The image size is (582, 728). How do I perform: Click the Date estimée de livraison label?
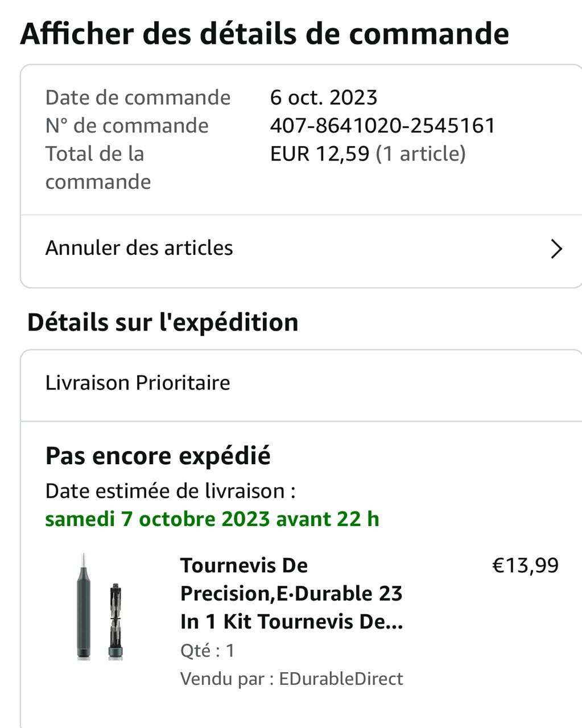(x=170, y=491)
